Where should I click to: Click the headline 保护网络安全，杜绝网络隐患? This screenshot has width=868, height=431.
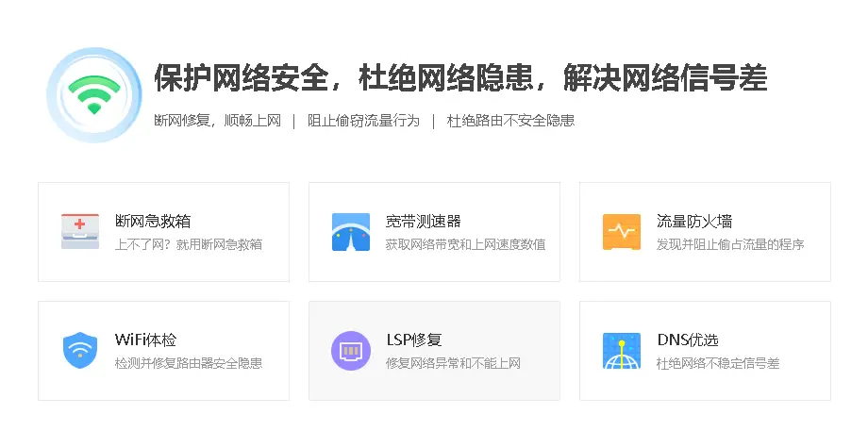[342, 77]
